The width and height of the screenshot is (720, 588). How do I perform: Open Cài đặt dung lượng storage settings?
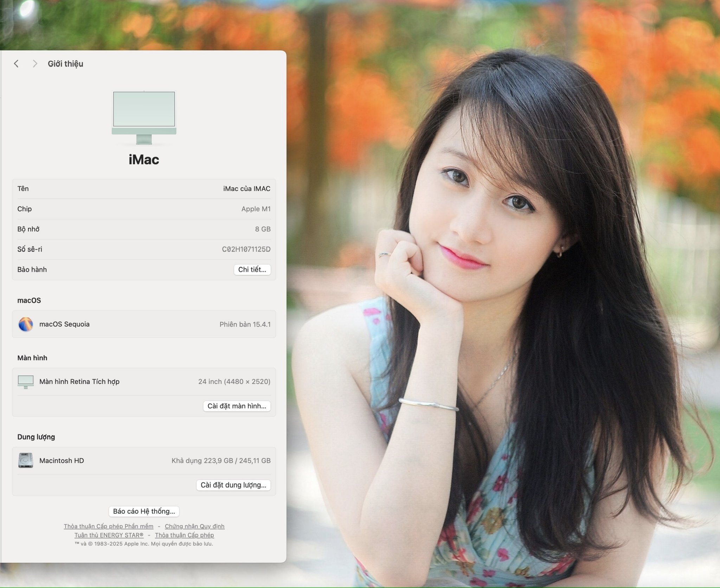pyautogui.click(x=233, y=485)
